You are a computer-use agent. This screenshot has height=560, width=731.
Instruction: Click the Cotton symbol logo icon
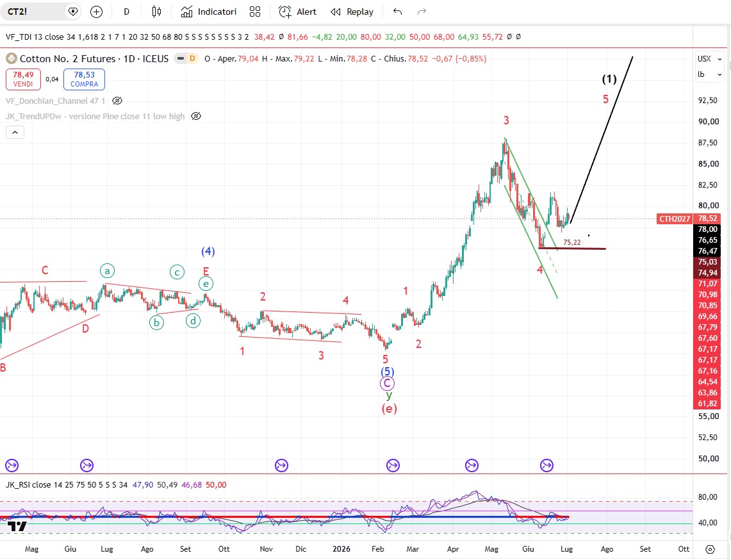(x=11, y=59)
